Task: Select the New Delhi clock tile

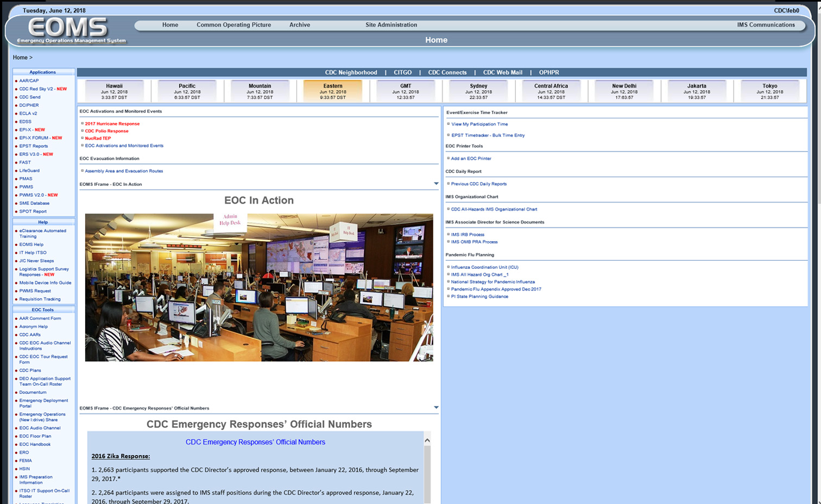Action: [x=624, y=91]
